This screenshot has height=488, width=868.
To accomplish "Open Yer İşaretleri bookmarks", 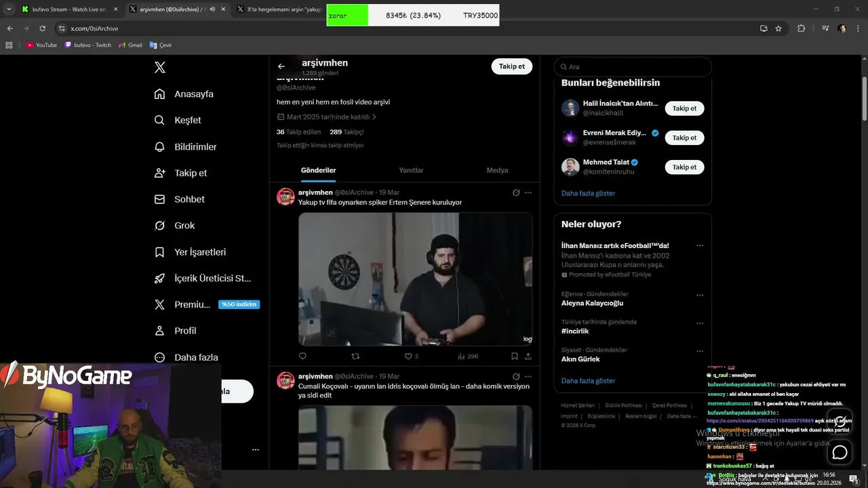I will click(190, 252).
